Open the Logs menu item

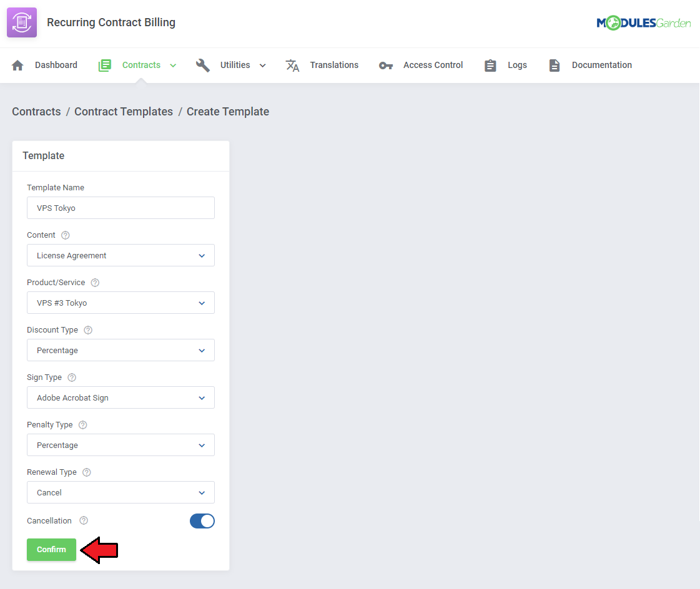(x=517, y=65)
